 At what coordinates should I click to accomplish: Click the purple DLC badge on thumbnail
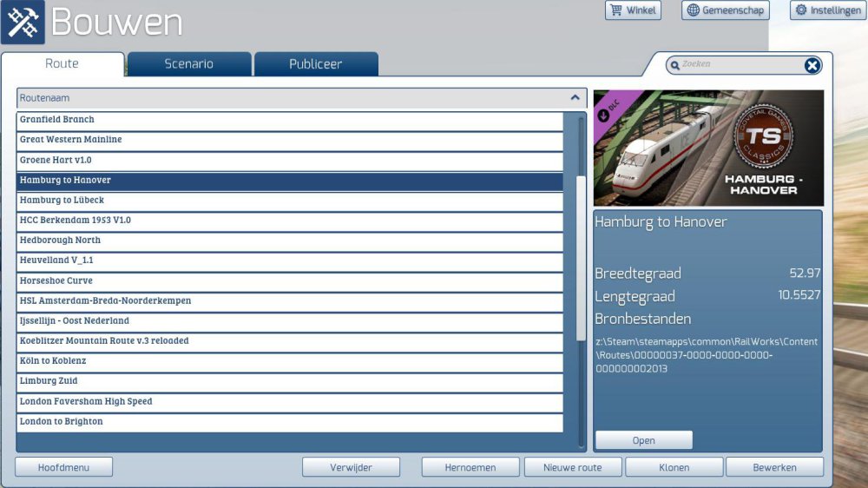[x=610, y=108]
